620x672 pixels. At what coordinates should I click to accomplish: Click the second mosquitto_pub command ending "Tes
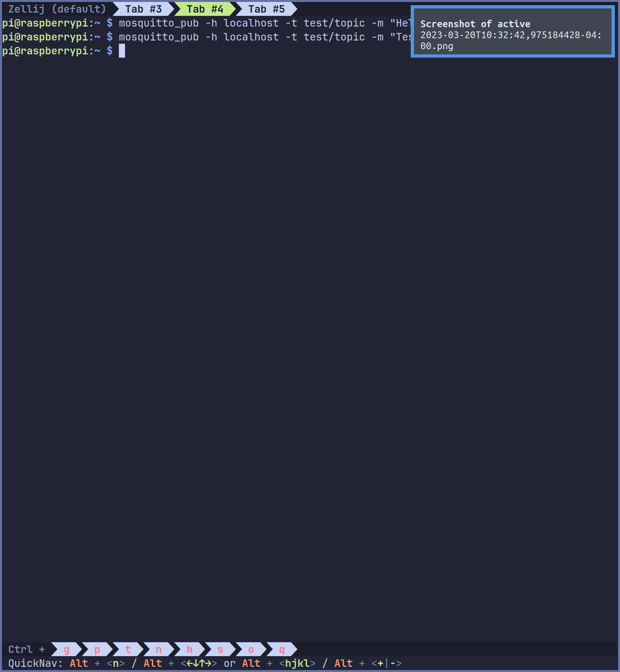click(265, 37)
